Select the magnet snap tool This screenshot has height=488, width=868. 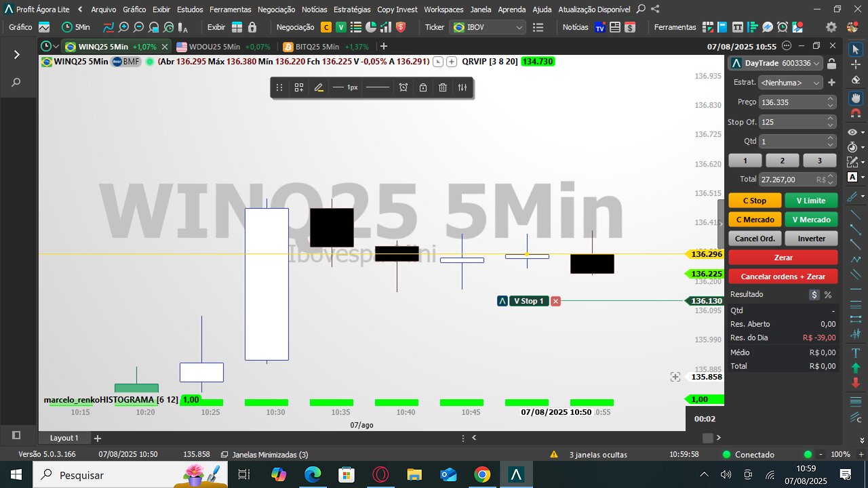pyautogui.click(x=855, y=113)
